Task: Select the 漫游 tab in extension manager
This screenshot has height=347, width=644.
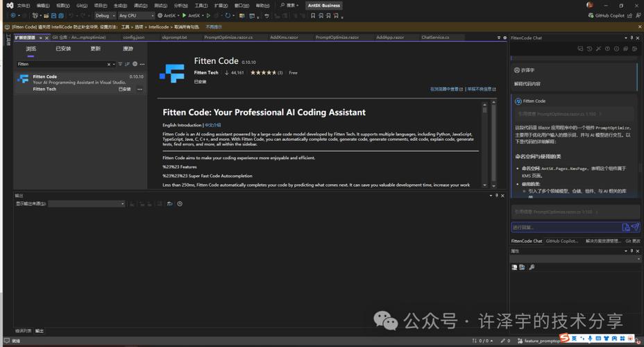Action: pos(128,49)
